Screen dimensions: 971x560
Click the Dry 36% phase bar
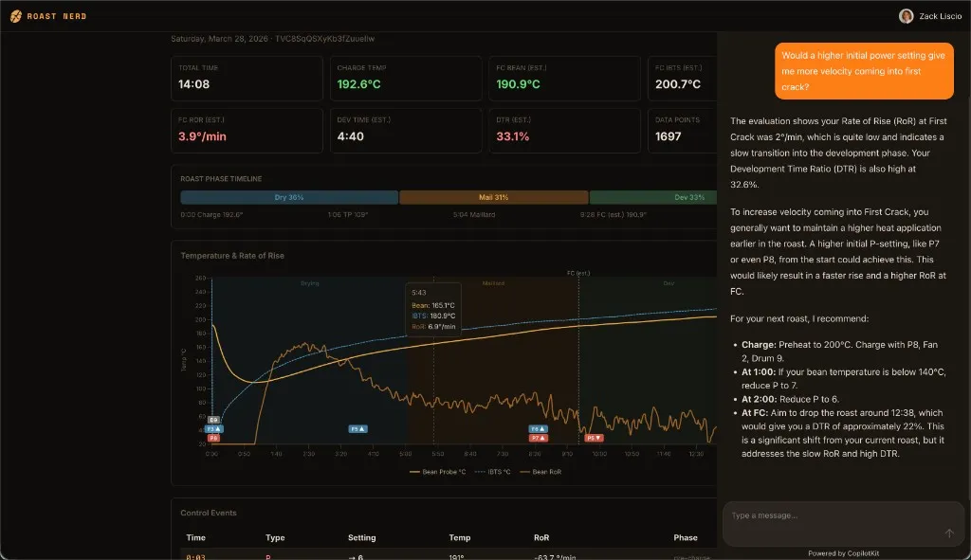(x=289, y=197)
